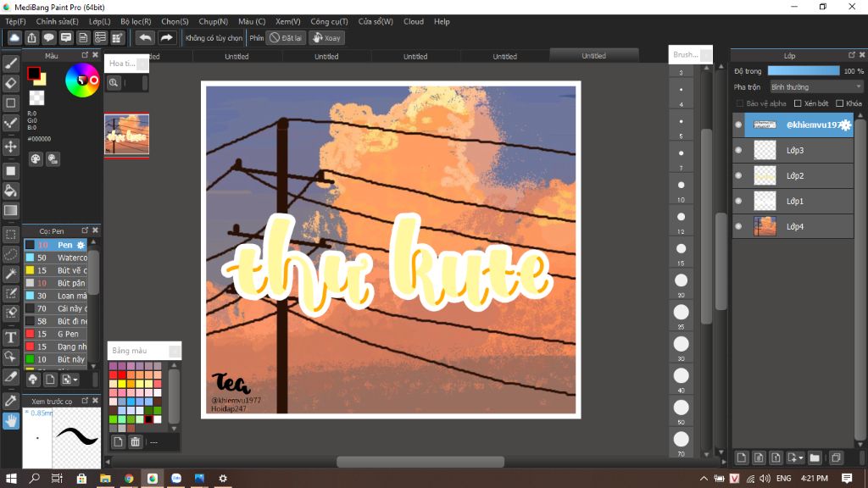Image resolution: width=868 pixels, height=488 pixels.
Task: Open the Chỉnh sửa(E) menu
Action: coord(57,21)
